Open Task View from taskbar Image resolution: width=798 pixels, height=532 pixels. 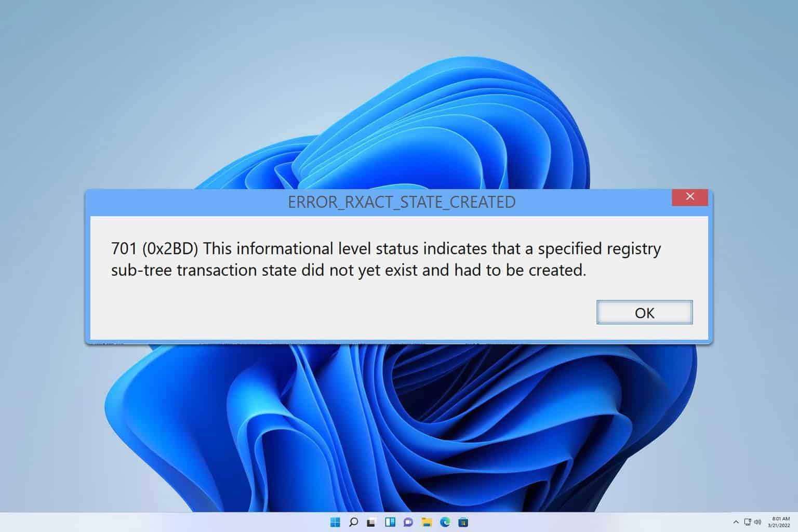371,522
